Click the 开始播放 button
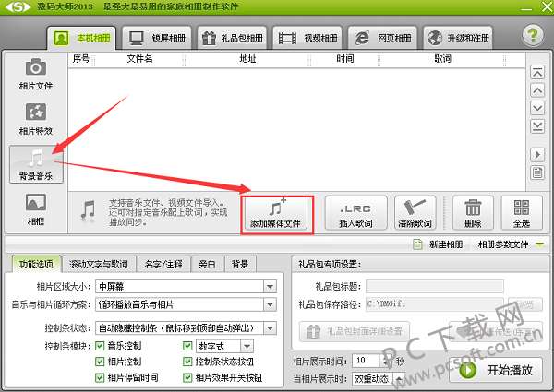 pyautogui.click(x=496, y=370)
